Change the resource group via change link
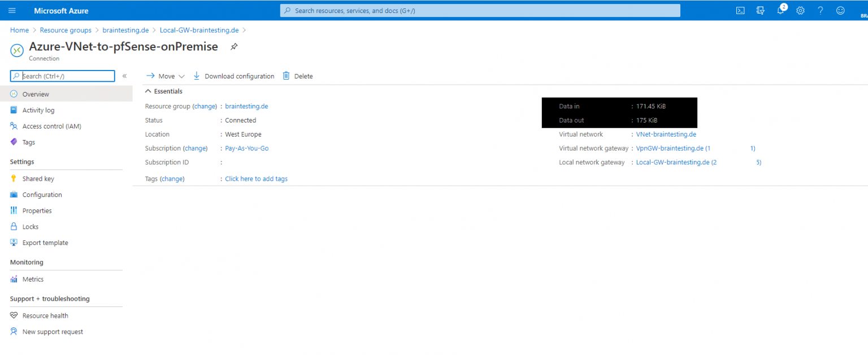Screen dimensions: 868x355 [205, 106]
